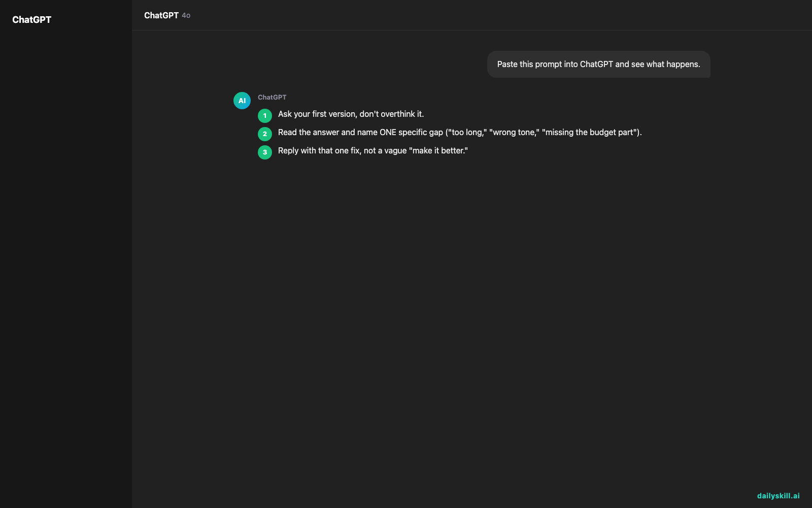Click the ChatGPT title in the sidebar
The width and height of the screenshot is (812, 508).
[x=31, y=20]
